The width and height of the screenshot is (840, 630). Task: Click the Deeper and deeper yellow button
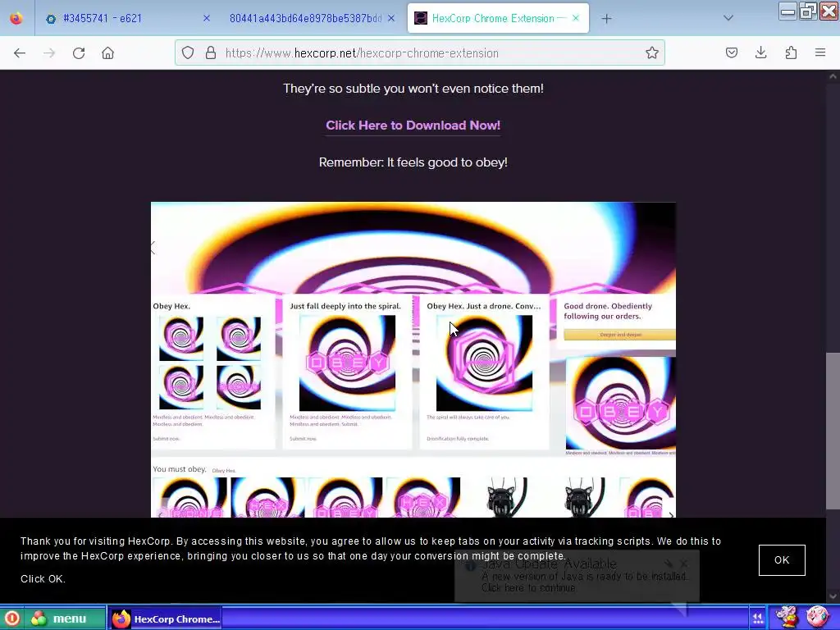620,335
